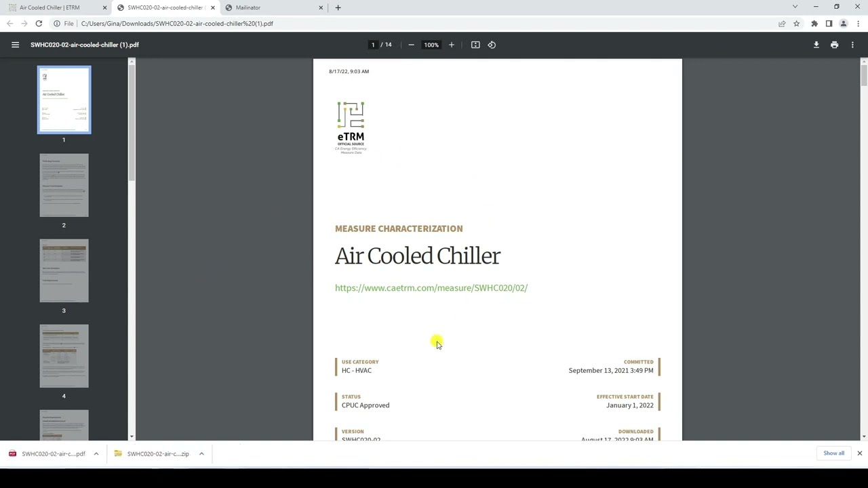Viewport: 868px width, 488px height.
Task: Open a new browser tab
Action: point(338,7)
